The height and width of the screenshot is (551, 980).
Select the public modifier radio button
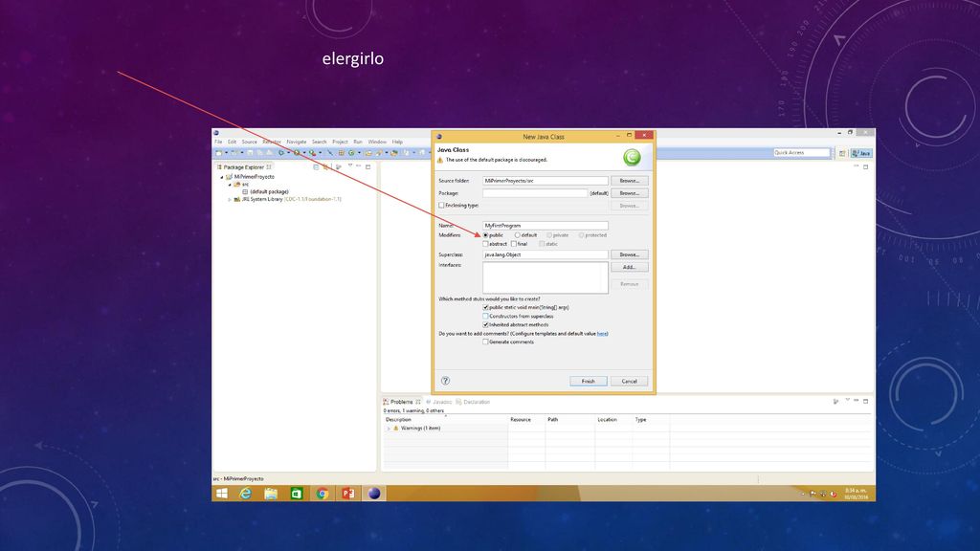click(x=485, y=235)
